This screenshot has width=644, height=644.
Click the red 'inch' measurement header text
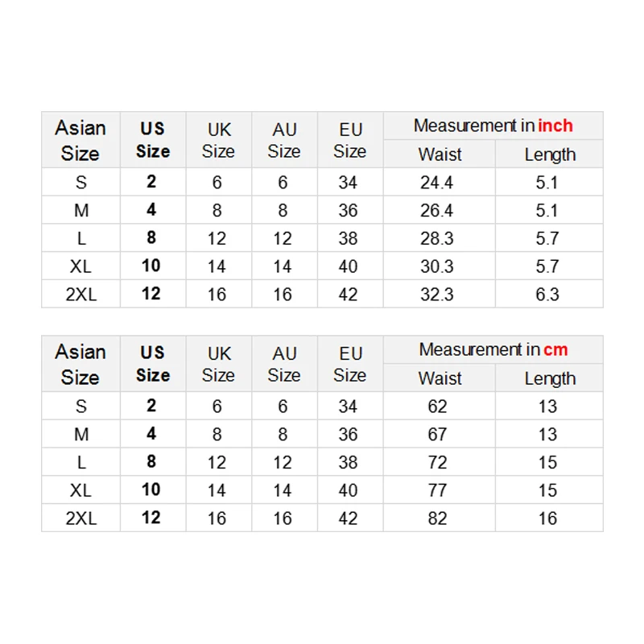tap(555, 126)
